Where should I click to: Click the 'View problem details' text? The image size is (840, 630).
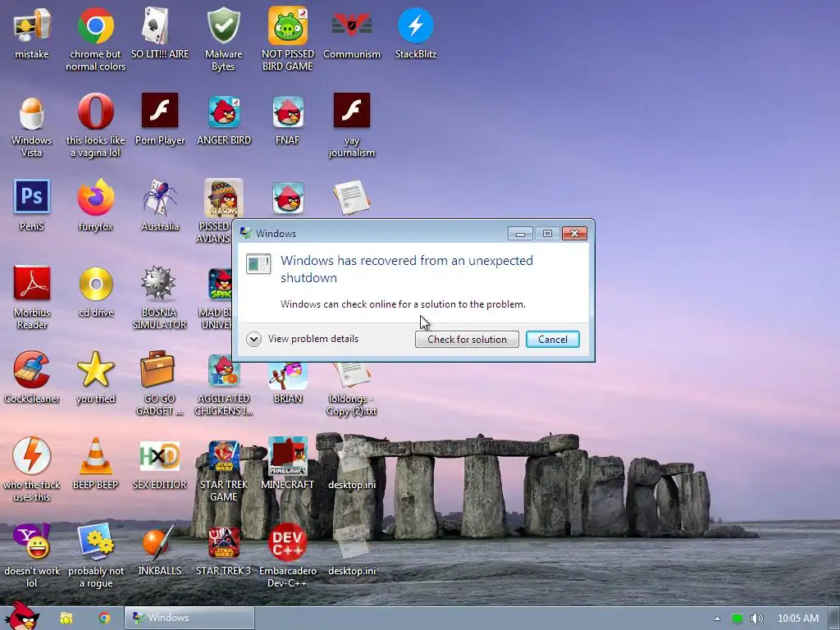click(313, 339)
